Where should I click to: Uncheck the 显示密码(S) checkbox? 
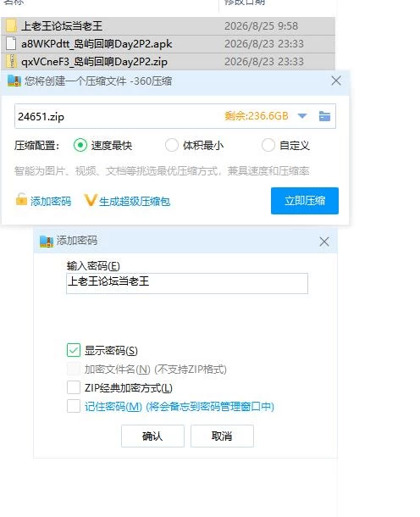pyautogui.click(x=74, y=350)
